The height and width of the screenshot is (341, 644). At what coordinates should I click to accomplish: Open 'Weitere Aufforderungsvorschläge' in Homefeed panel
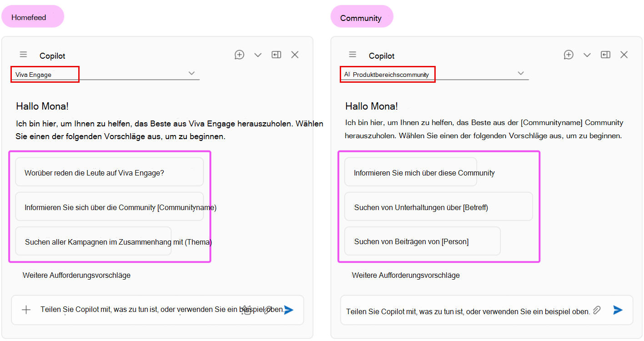[x=76, y=275]
